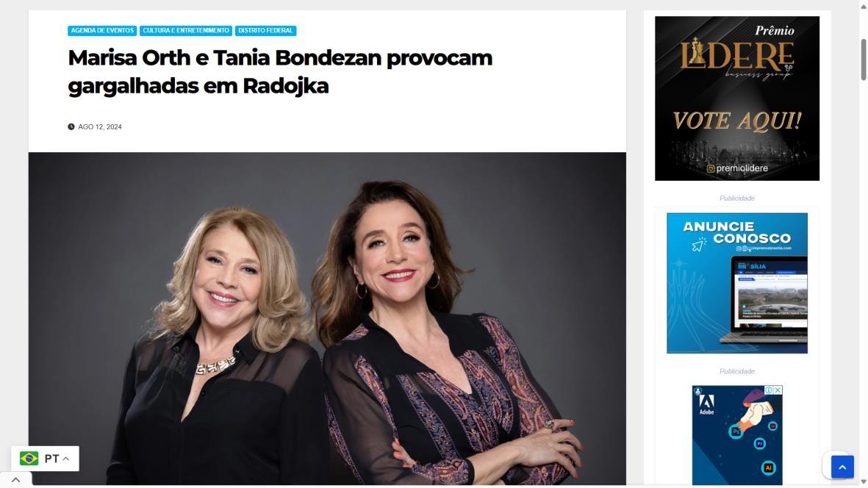Click the clock icon beside the date
This screenshot has width=868, height=488.
click(x=71, y=126)
